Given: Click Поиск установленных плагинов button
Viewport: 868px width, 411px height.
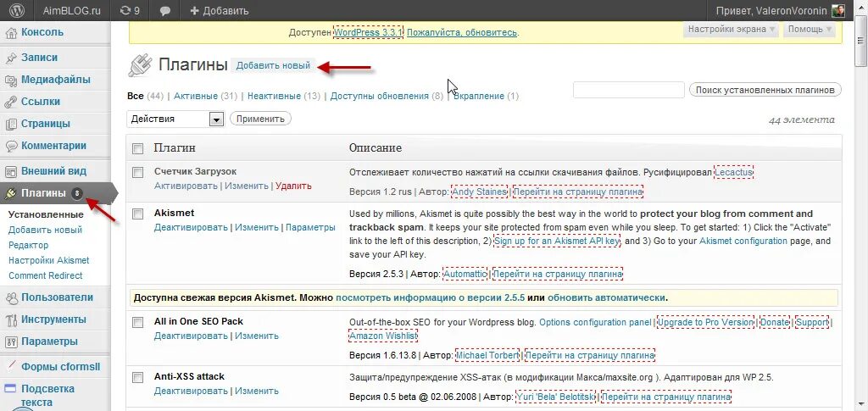Looking at the screenshot, I should point(765,90).
